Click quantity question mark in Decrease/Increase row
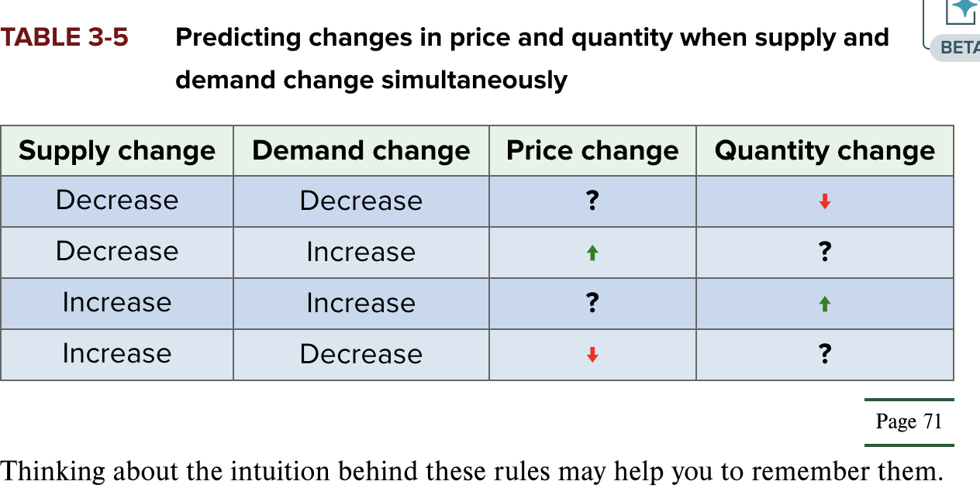Viewport: 980px width, 488px height. tap(825, 253)
